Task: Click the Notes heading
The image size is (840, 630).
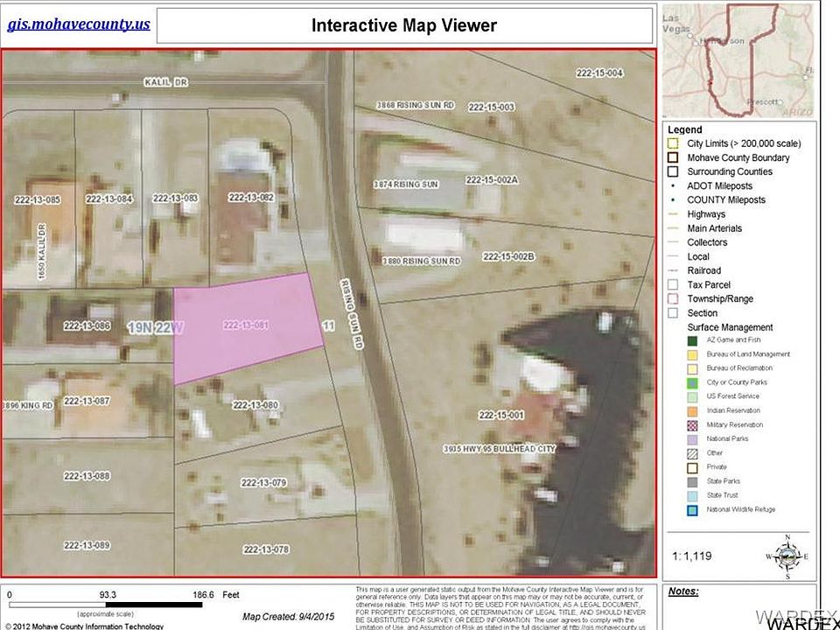Action: 683,591
